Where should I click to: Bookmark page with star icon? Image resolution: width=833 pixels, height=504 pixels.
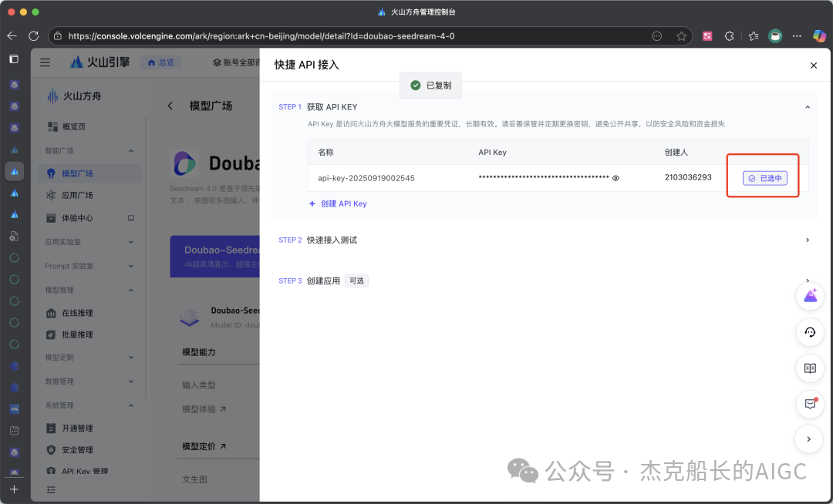coord(681,36)
